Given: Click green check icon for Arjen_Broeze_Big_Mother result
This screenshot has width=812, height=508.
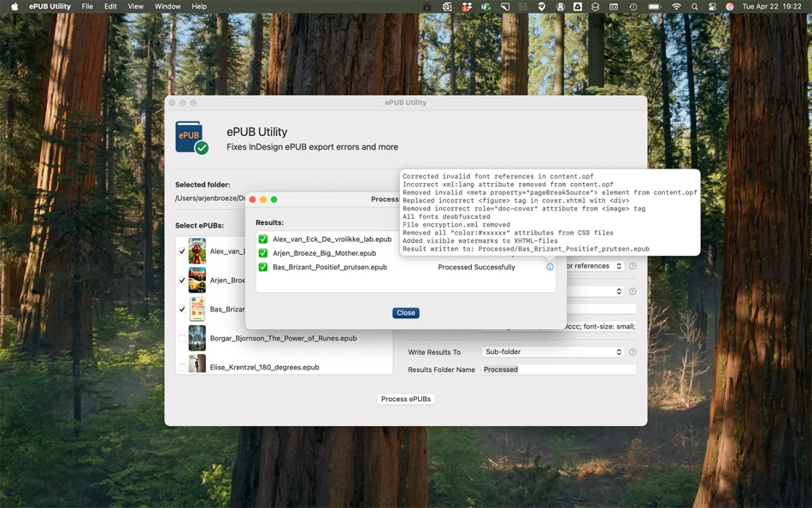Looking at the screenshot, I should pyautogui.click(x=263, y=253).
